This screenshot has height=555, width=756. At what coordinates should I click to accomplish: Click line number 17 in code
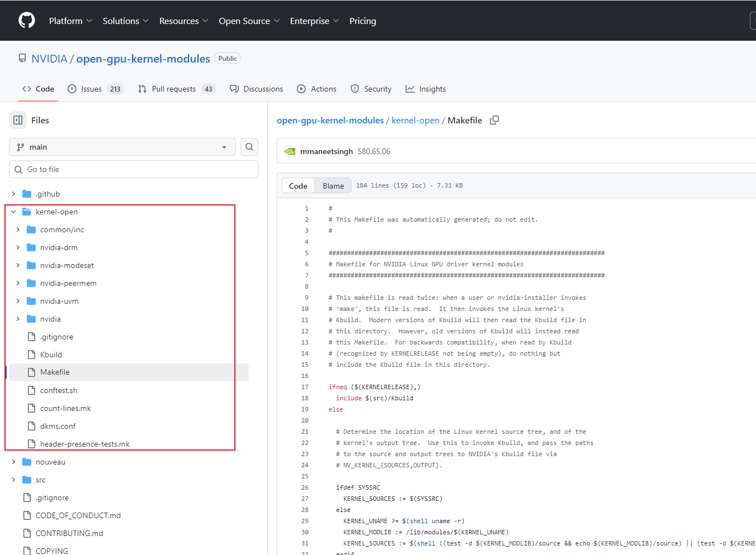[305, 387]
